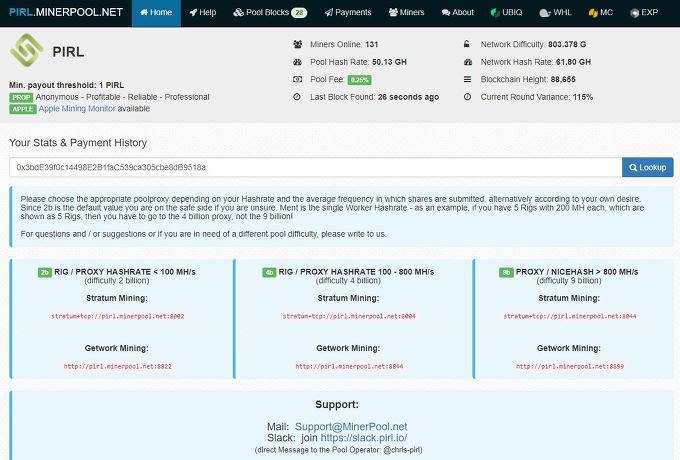Click the UBIQ coin logo icon

495,13
